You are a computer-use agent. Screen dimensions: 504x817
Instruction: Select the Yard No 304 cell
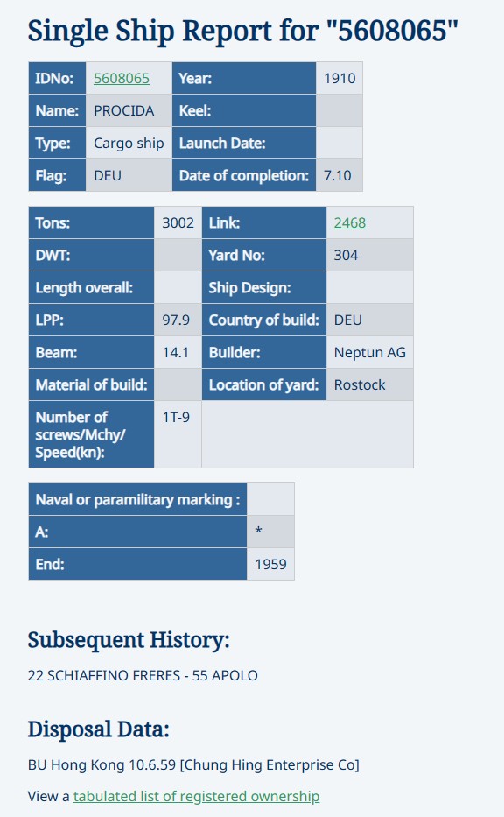(x=369, y=255)
